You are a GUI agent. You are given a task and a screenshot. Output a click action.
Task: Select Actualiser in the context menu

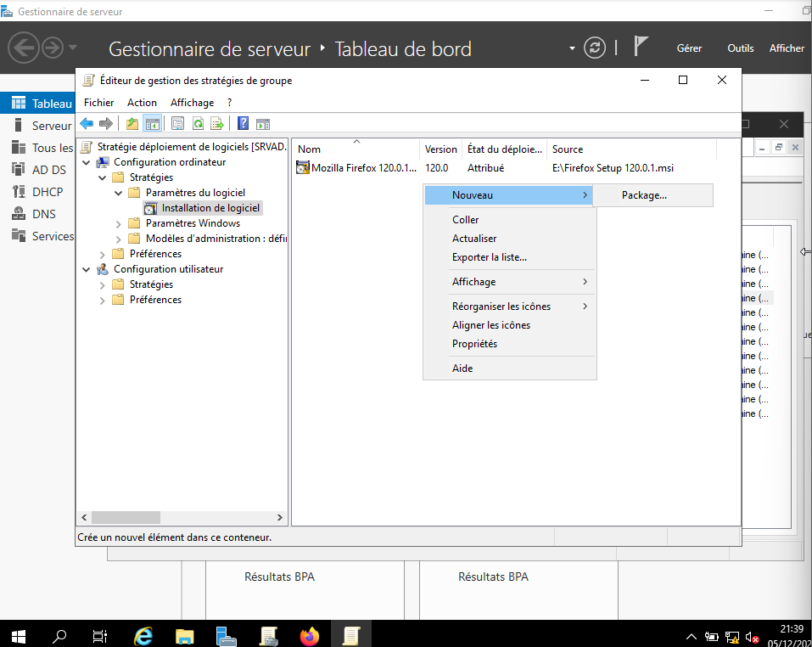(474, 239)
